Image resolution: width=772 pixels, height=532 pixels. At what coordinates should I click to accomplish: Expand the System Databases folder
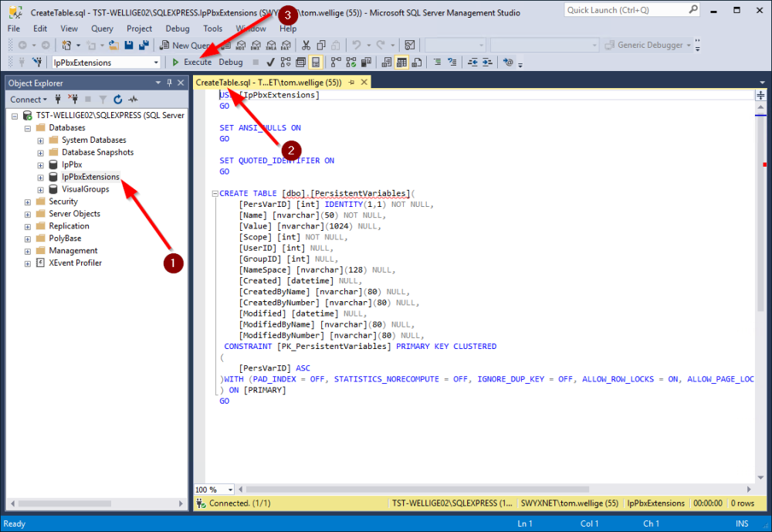40,141
